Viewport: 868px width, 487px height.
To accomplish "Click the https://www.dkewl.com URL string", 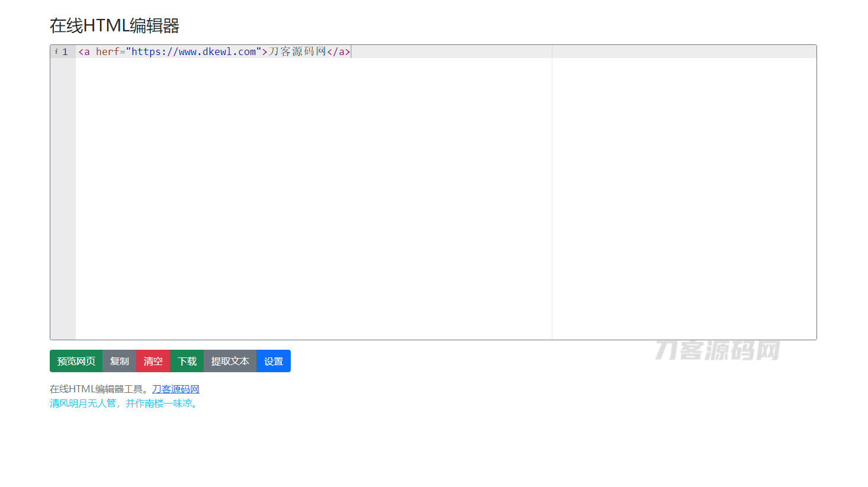I will (194, 52).
